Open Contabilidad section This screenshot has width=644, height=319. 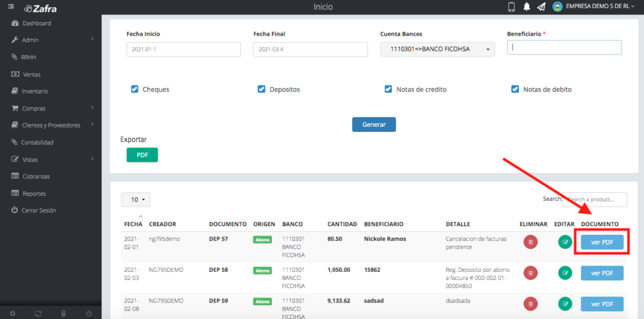click(37, 143)
